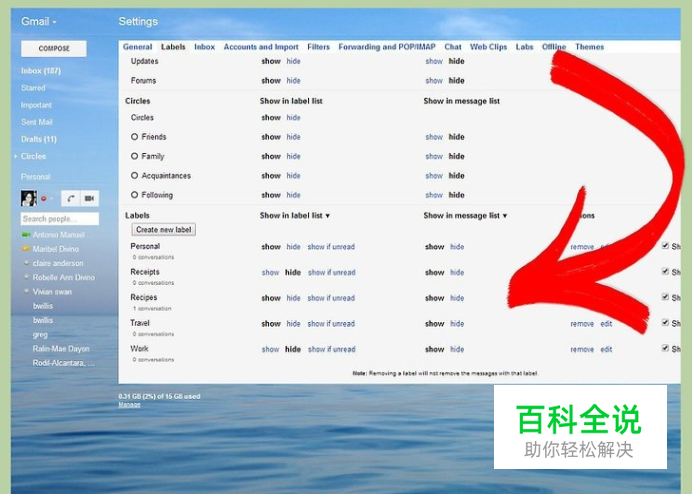The image size is (692, 494).
Task: Open the Labs tab
Action: pos(524,47)
